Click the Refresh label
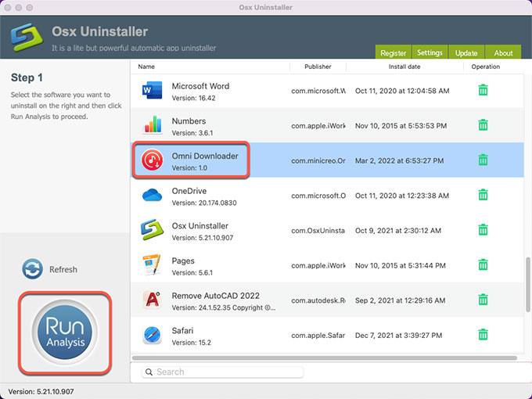This screenshot has height=399, width=532. (63, 269)
